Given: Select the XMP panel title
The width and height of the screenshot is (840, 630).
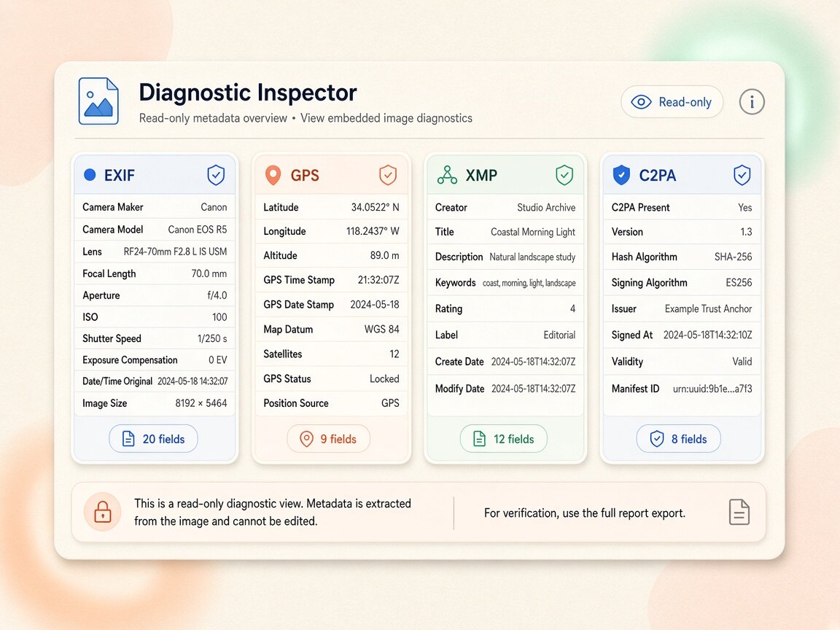Looking at the screenshot, I should [x=481, y=175].
